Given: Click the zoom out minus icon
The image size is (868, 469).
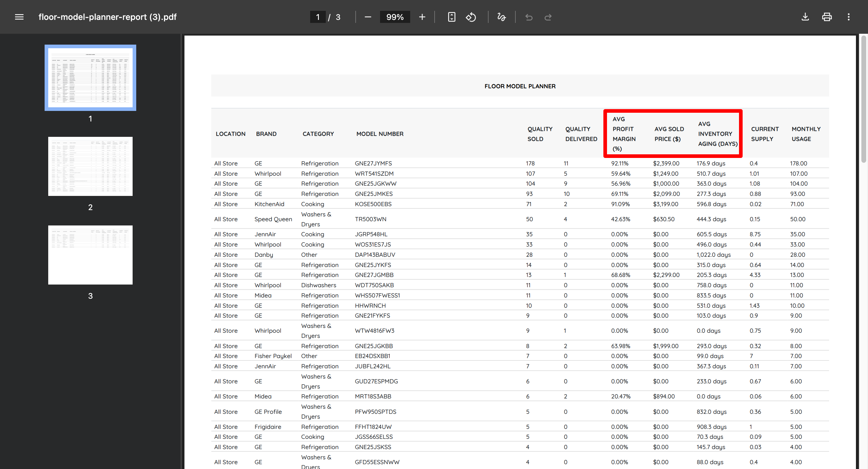Looking at the screenshot, I should (368, 17).
